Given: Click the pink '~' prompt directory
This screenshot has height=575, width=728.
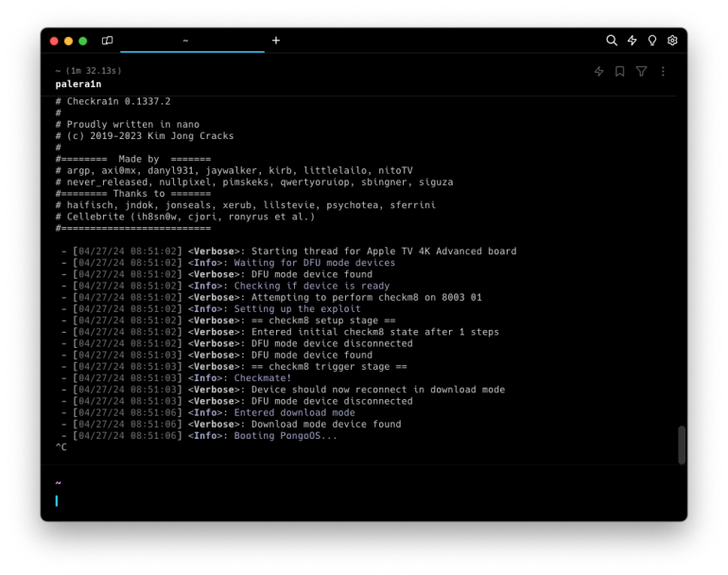Looking at the screenshot, I should tap(58, 483).
